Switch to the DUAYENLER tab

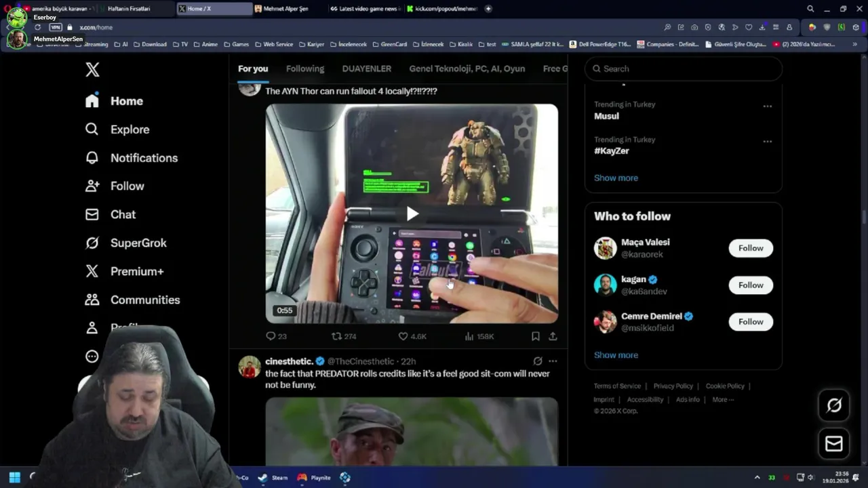[367, 68]
